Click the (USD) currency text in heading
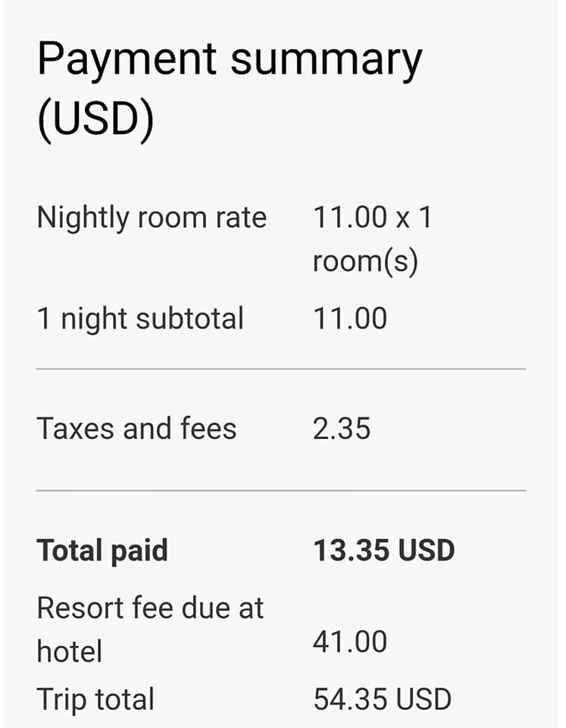The width and height of the screenshot is (566, 728). point(95,120)
